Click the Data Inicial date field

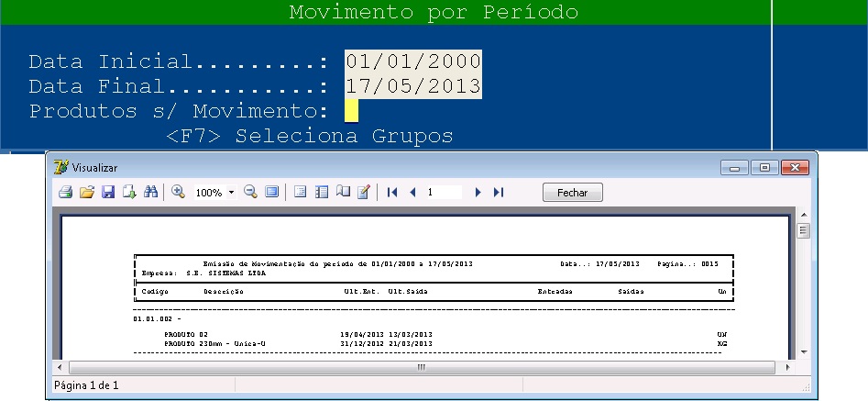pyautogui.click(x=413, y=61)
